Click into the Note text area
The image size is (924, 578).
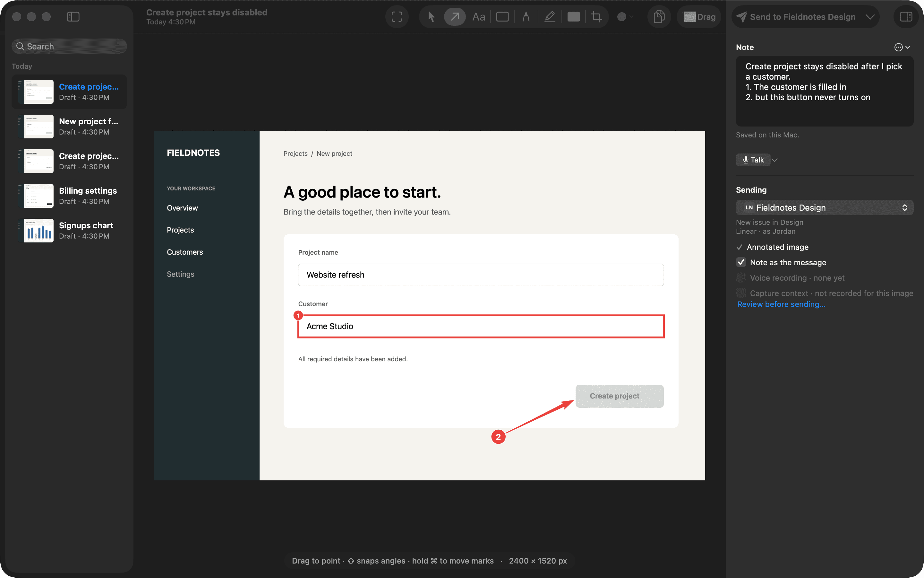click(824, 92)
